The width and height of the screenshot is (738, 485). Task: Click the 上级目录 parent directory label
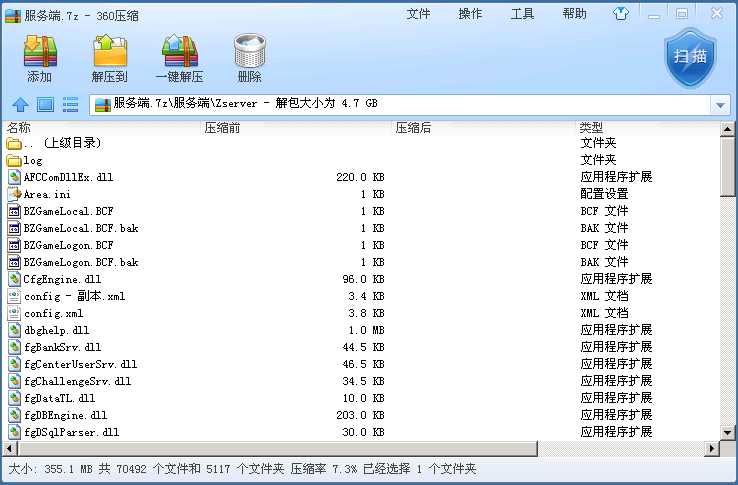72,143
